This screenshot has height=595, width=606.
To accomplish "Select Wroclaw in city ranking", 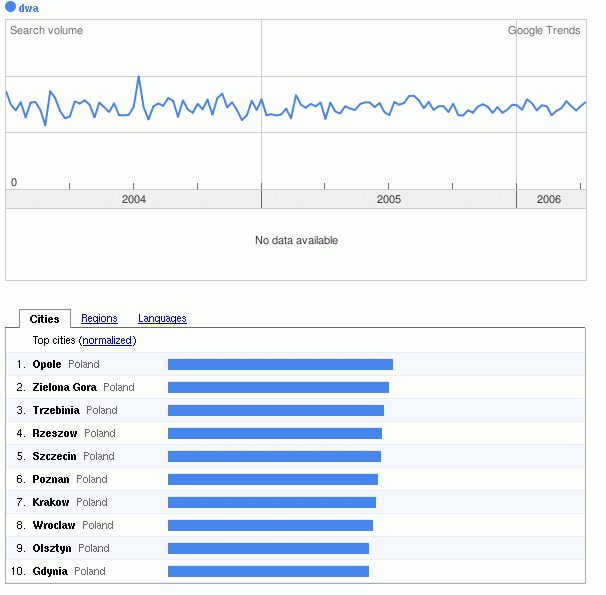I will click(x=54, y=526).
